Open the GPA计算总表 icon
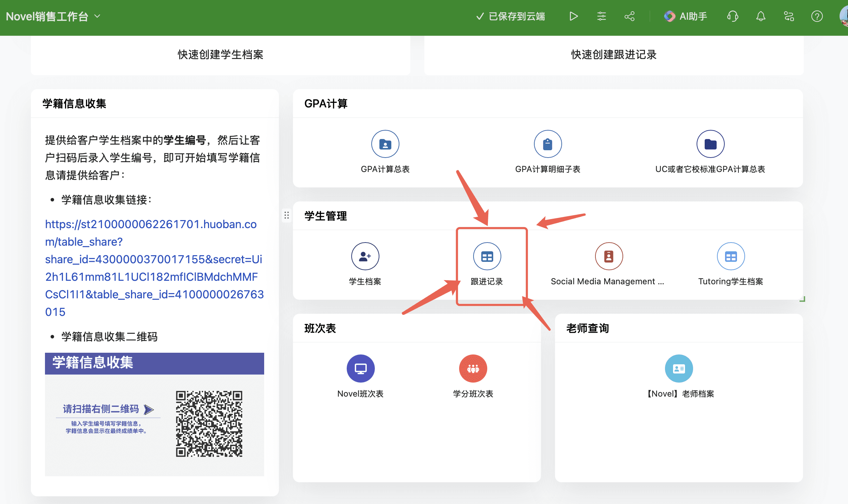The height and width of the screenshot is (504, 848). coord(385,144)
